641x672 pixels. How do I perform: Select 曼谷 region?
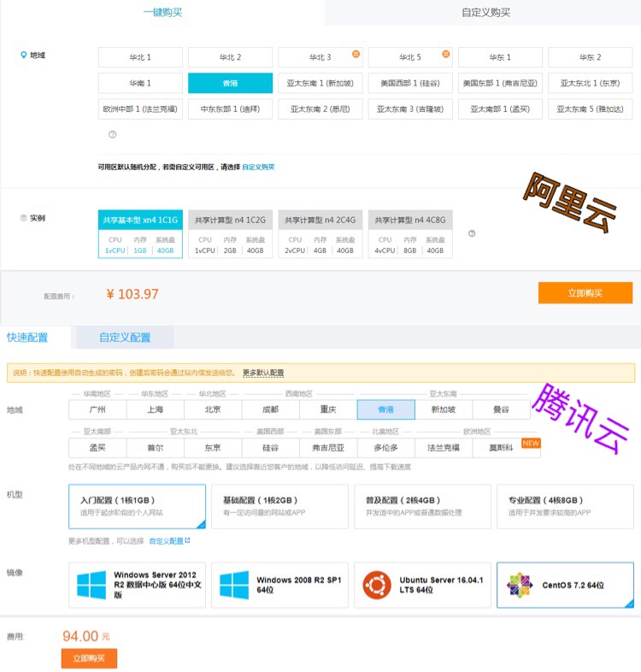pos(502,410)
